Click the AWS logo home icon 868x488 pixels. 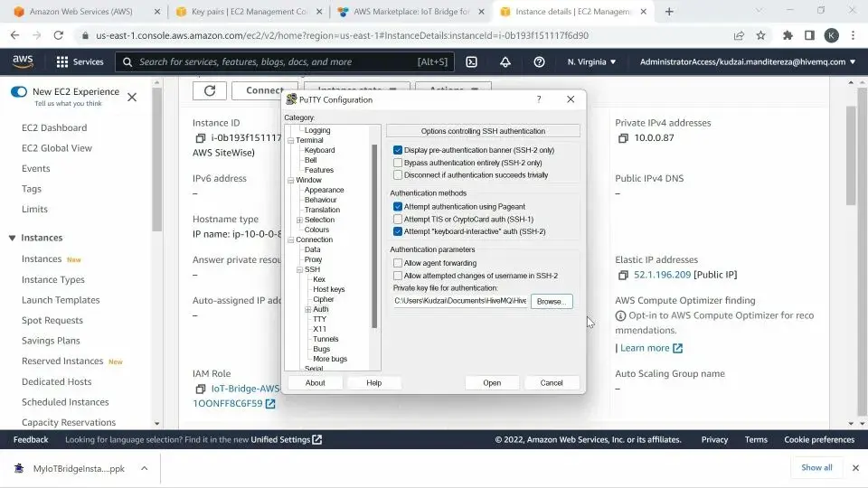point(23,61)
